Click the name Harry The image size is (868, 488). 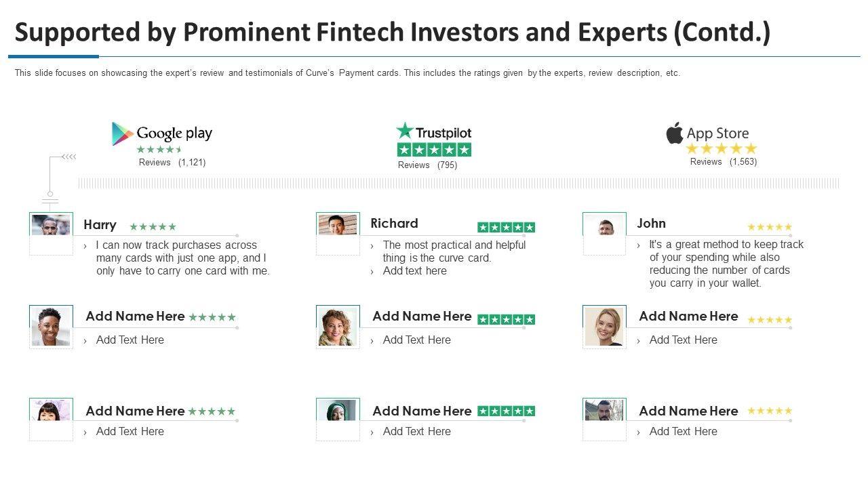point(100,225)
